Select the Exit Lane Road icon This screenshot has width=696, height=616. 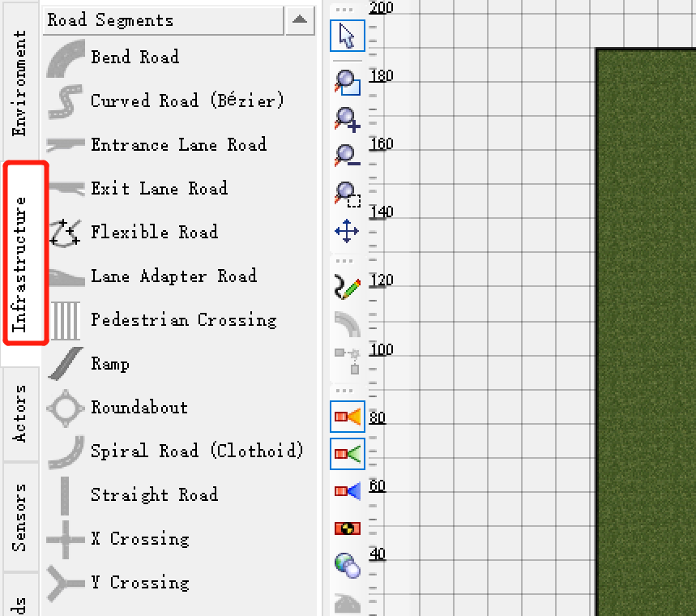(x=67, y=188)
